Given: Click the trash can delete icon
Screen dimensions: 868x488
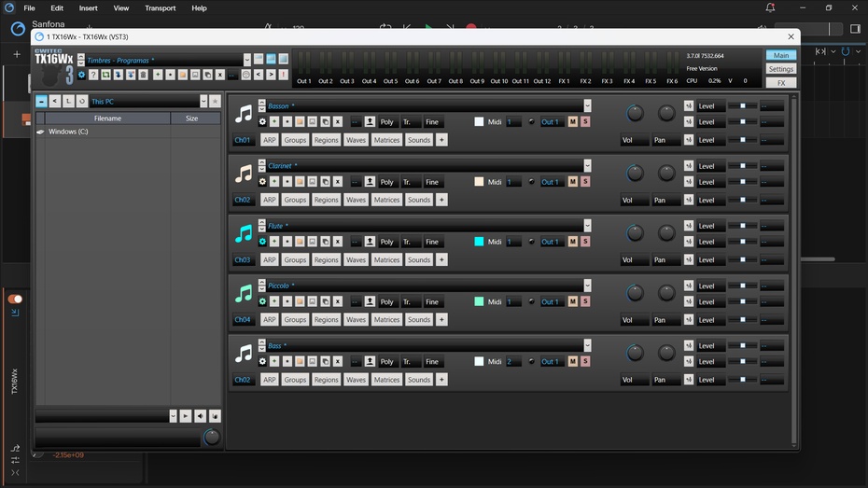Looking at the screenshot, I should [143, 75].
